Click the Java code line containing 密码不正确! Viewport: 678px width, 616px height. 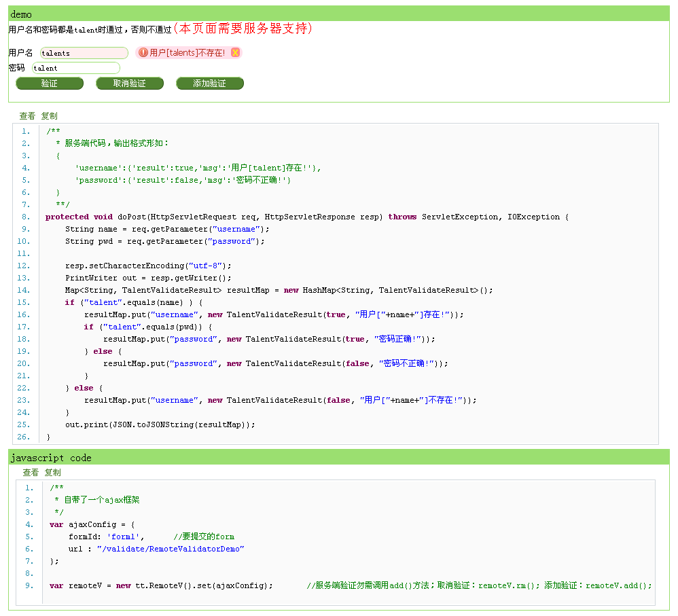coord(275,363)
